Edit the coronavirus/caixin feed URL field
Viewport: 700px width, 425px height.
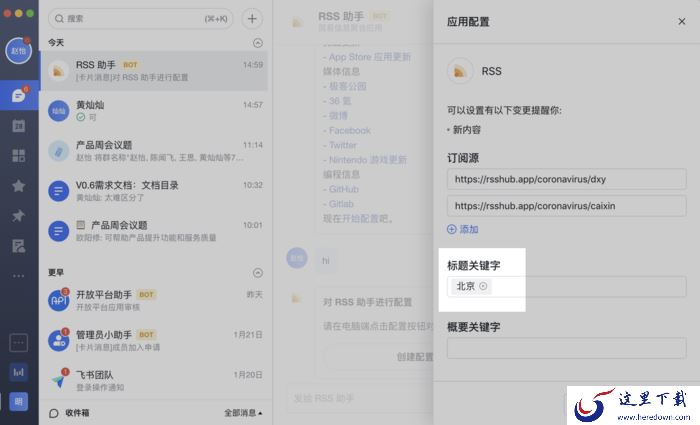tap(567, 206)
